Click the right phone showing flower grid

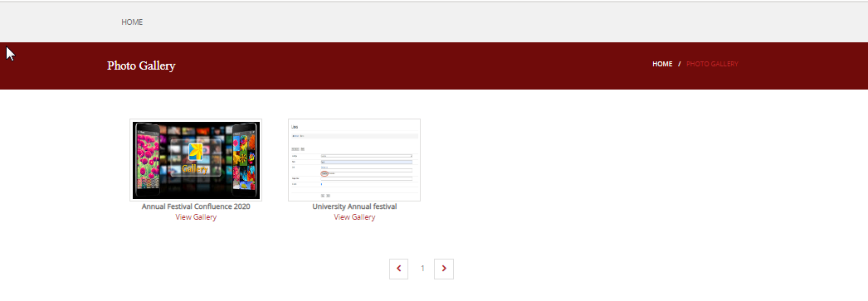pos(244,159)
